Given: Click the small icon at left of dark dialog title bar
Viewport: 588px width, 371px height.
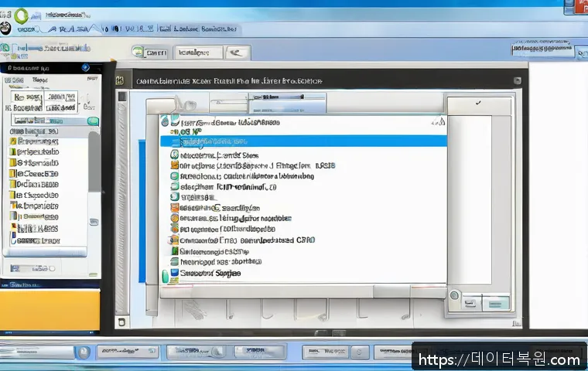Looking at the screenshot, I should click(x=120, y=80).
